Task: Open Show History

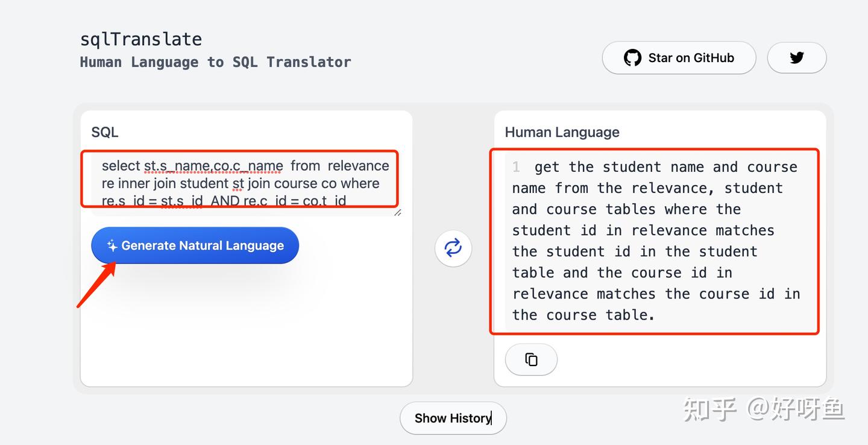Action: click(x=453, y=418)
